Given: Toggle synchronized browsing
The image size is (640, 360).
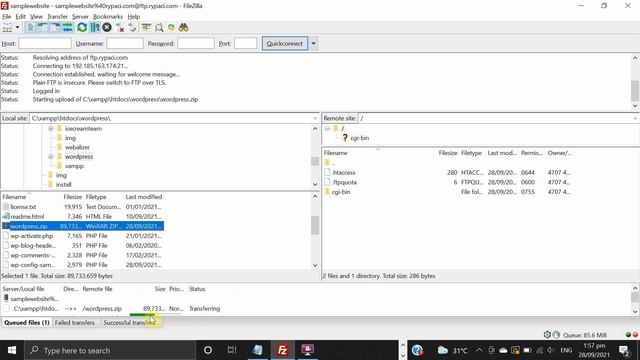Looking at the screenshot, I should click(x=171, y=28).
